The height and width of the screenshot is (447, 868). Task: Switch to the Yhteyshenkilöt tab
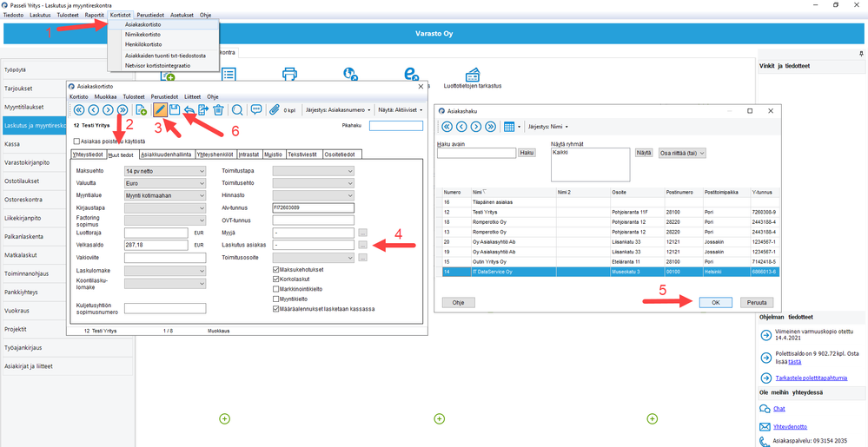pos(216,154)
